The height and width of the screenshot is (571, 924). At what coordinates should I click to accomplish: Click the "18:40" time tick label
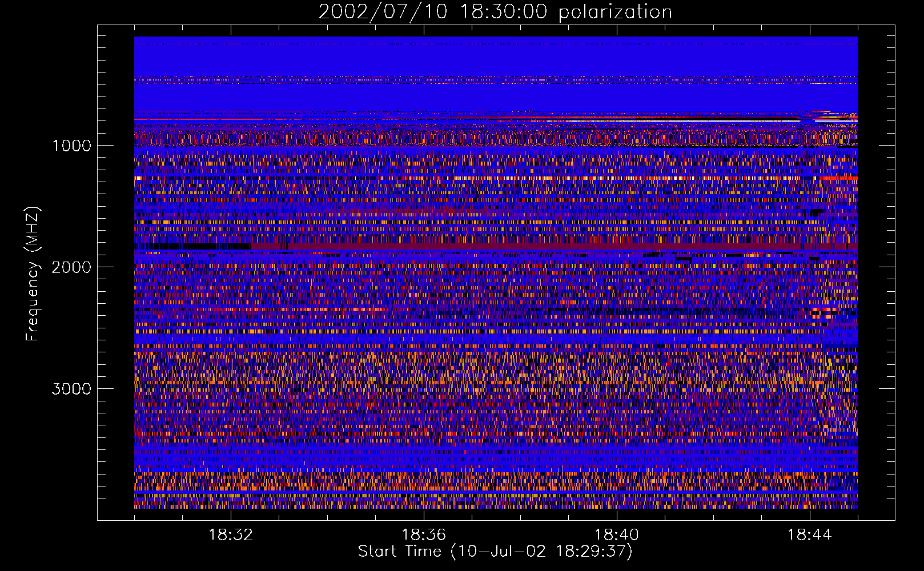[x=617, y=535]
